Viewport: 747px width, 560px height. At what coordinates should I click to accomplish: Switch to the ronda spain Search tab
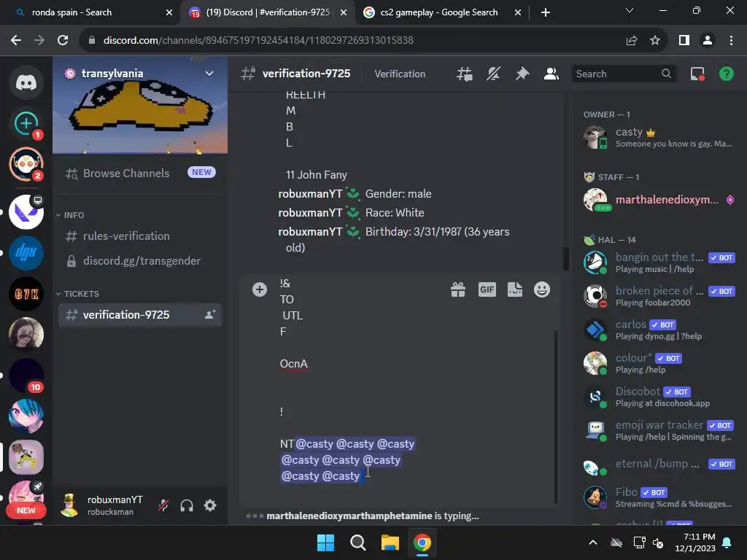click(90, 12)
